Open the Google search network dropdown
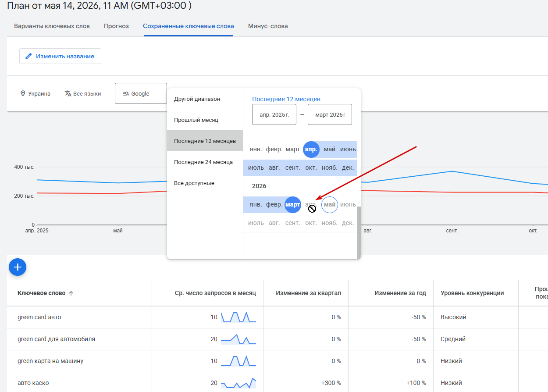This screenshot has width=548, height=392. point(141,93)
